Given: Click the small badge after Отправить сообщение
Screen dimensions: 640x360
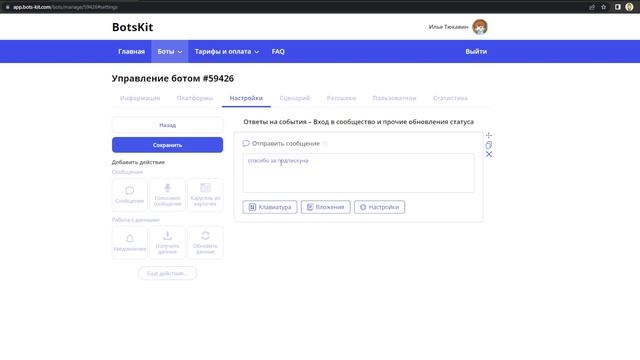Looking at the screenshot, I should (x=325, y=143).
